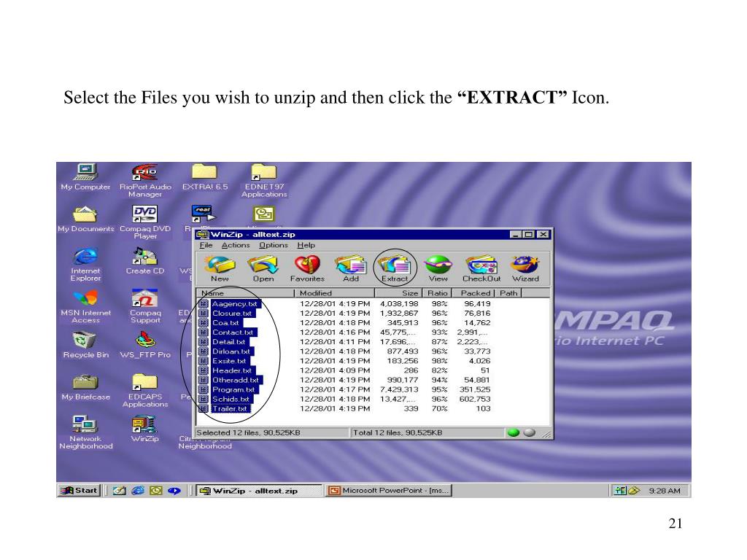Image resolution: width=747 pixels, height=560 pixels.
Task: Click the RioPort Audio Manager desktop icon
Action: 145,180
